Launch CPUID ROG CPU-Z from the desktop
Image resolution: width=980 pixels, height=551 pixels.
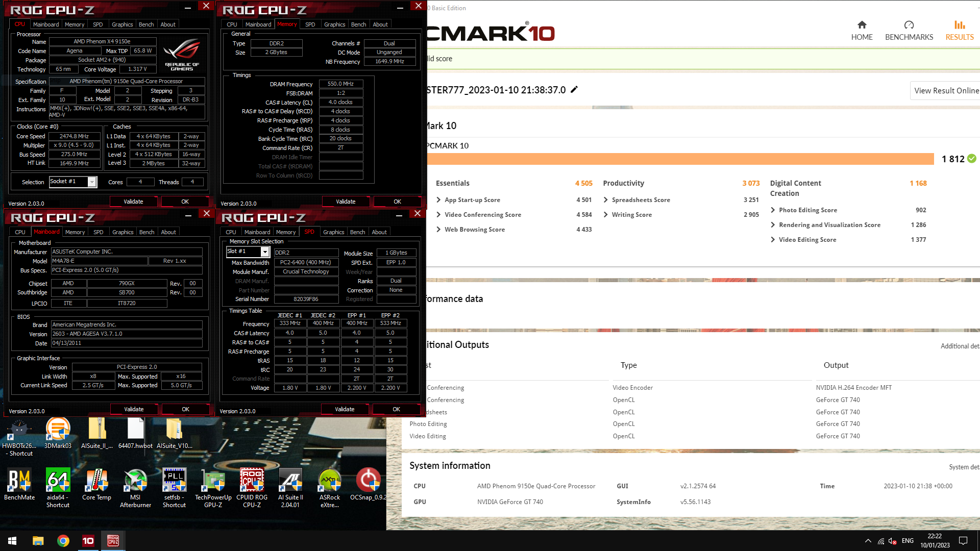(252, 488)
